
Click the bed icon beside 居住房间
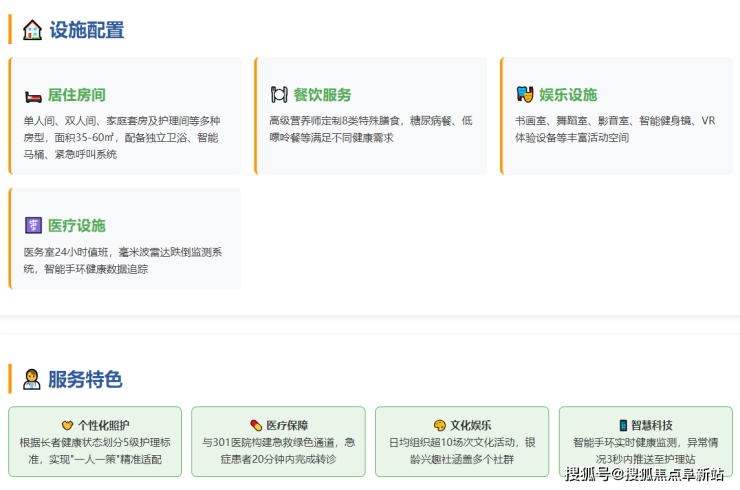pyautogui.click(x=34, y=96)
